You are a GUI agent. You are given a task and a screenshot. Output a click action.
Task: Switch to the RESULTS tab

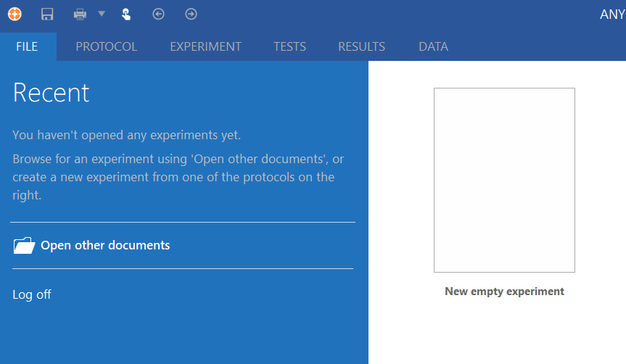point(361,46)
